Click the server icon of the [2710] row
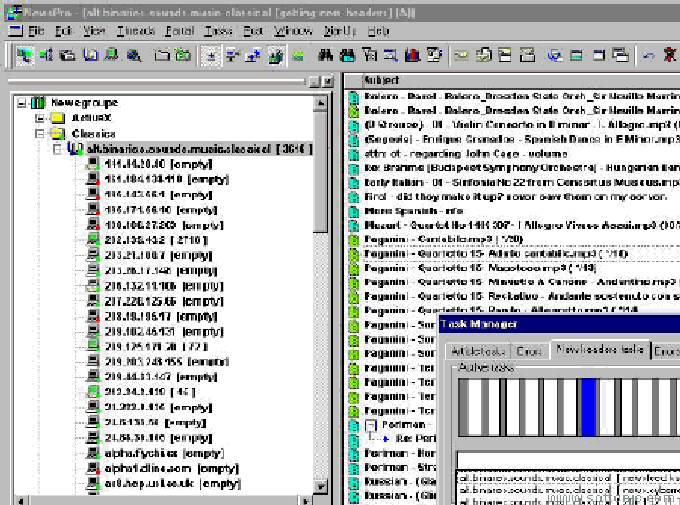The height and width of the screenshot is (505, 680). tap(93, 239)
